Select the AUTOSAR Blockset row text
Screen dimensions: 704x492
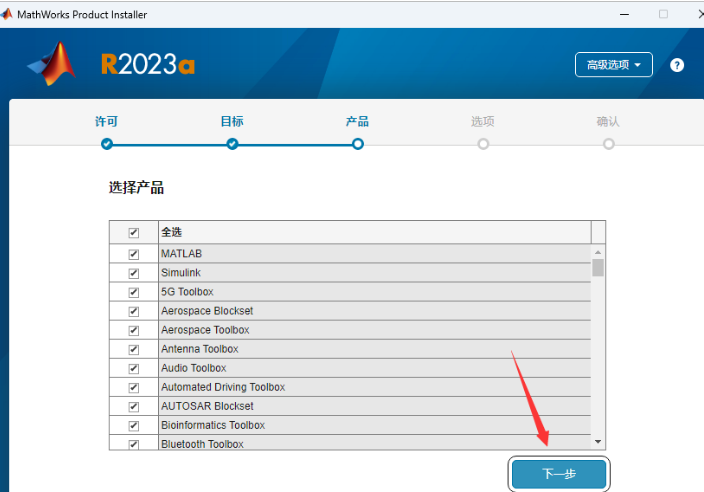pyautogui.click(x=207, y=406)
